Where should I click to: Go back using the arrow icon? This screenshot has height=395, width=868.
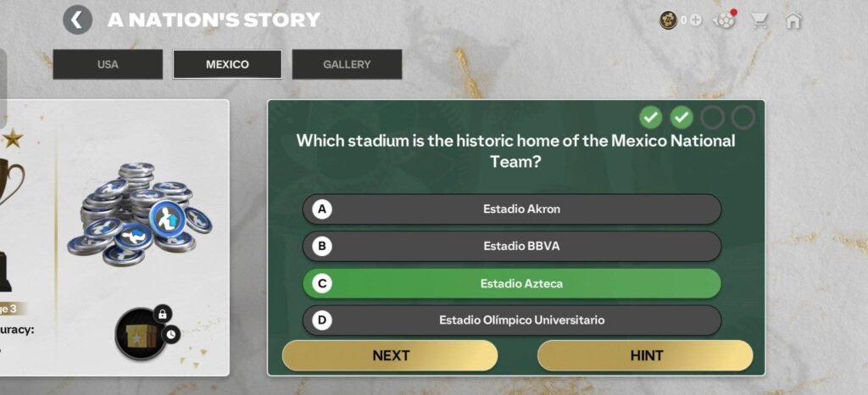coord(77,19)
